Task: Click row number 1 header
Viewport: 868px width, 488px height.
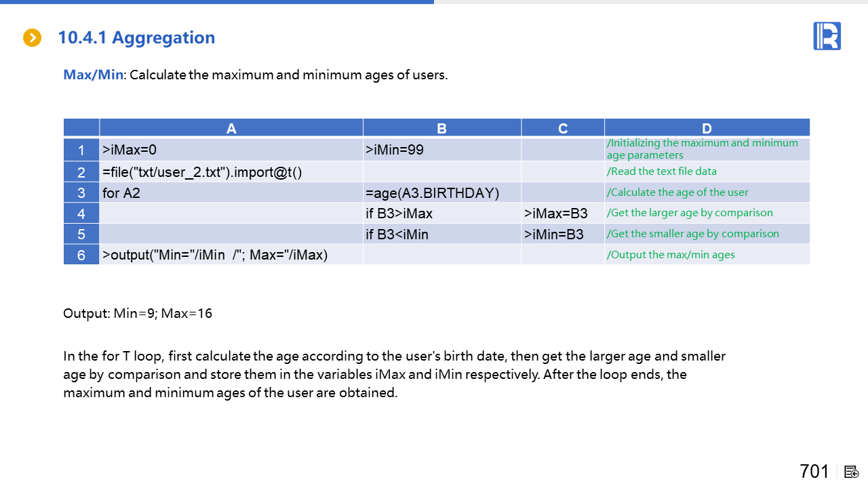Action: tap(81, 150)
